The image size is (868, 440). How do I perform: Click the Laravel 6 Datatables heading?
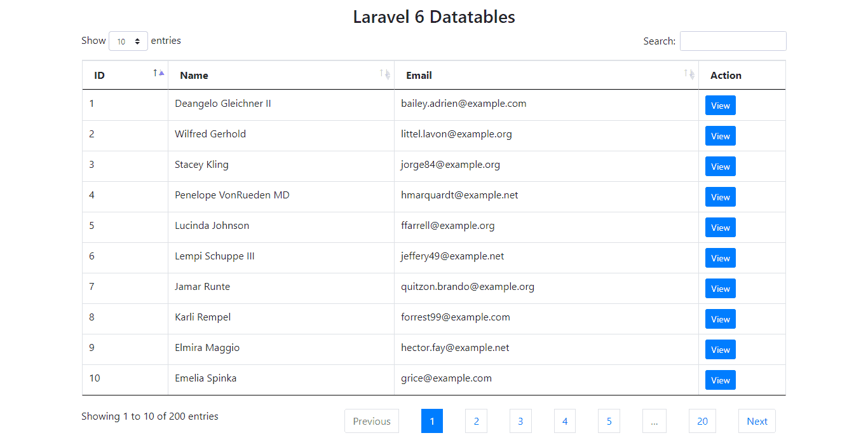pyautogui.click(x=434, y=17)
